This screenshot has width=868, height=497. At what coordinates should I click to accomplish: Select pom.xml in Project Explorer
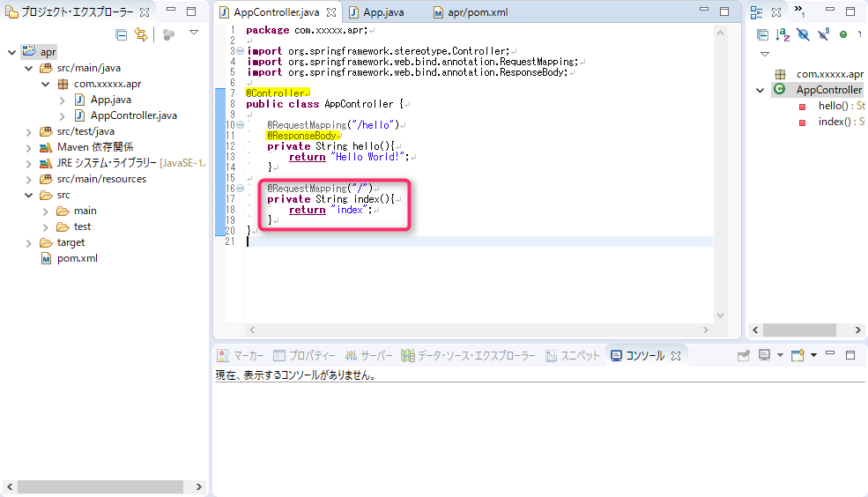(77, 258)
